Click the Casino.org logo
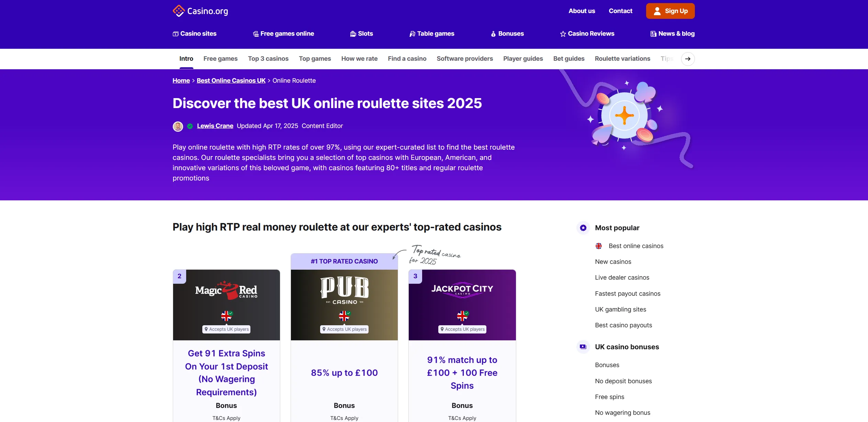 [200, 11]
